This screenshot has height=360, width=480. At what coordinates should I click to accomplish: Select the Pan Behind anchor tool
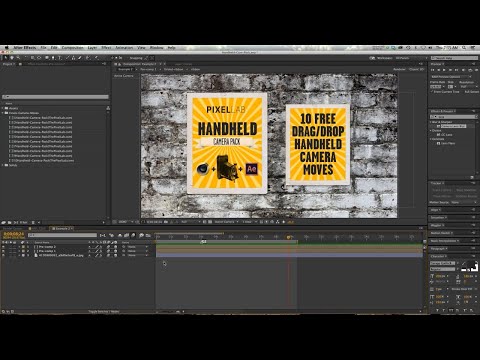(x=39, y=58)
